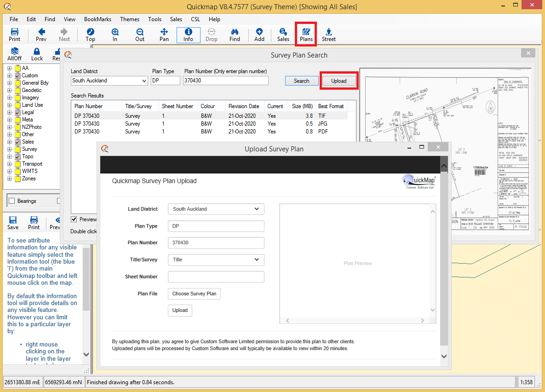Open the Themes menu
Viewport: 545px width, 392px height.
point(130,19)
